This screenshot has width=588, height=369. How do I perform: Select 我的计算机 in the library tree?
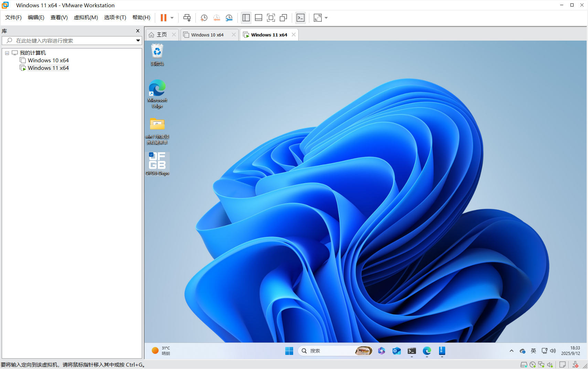[33, 53]
